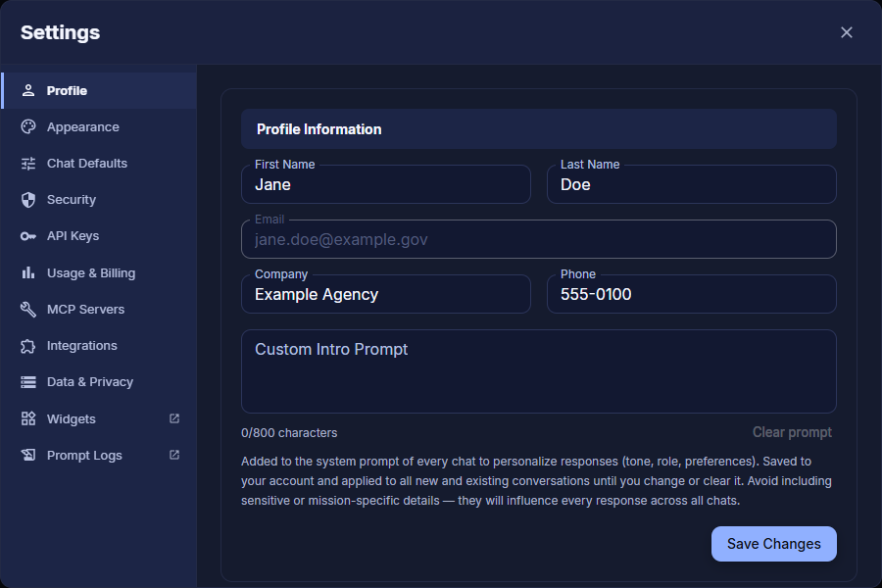Open the Profile settings tab
This screenshot has height=588, width=882.
[99, 90]
